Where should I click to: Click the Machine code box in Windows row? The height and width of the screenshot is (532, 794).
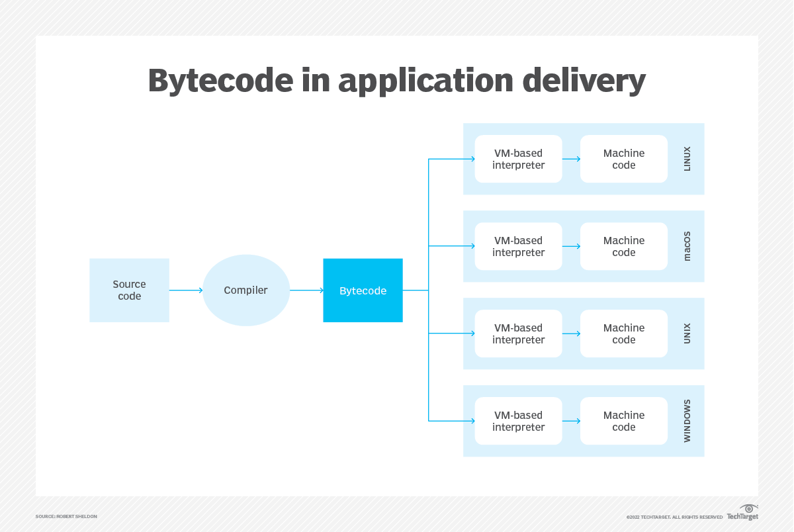pos(623,421)
